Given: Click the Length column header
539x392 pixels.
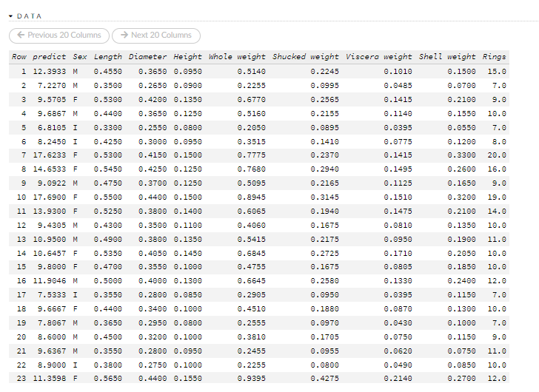Looking at the screenshot, I should [x=108, y=57].
